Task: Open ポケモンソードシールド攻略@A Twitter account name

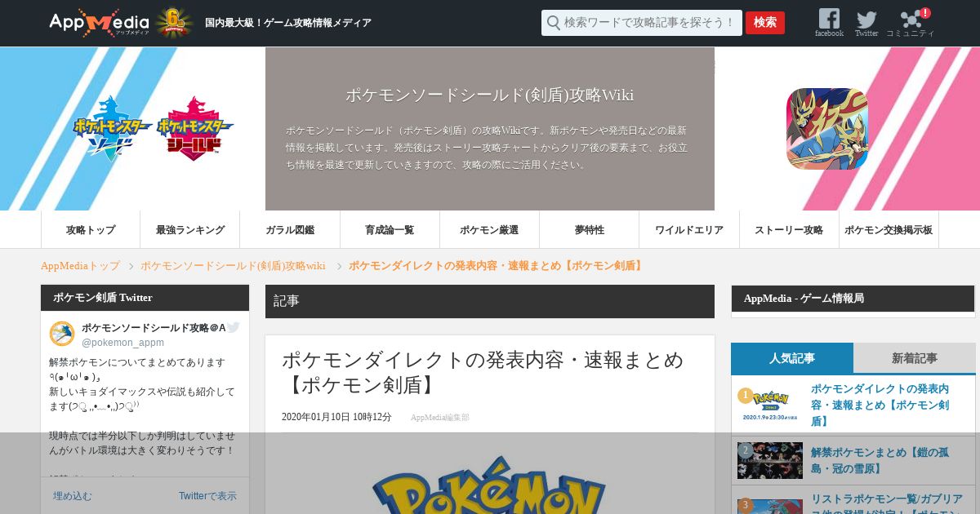Action: (x=154, y=327)
